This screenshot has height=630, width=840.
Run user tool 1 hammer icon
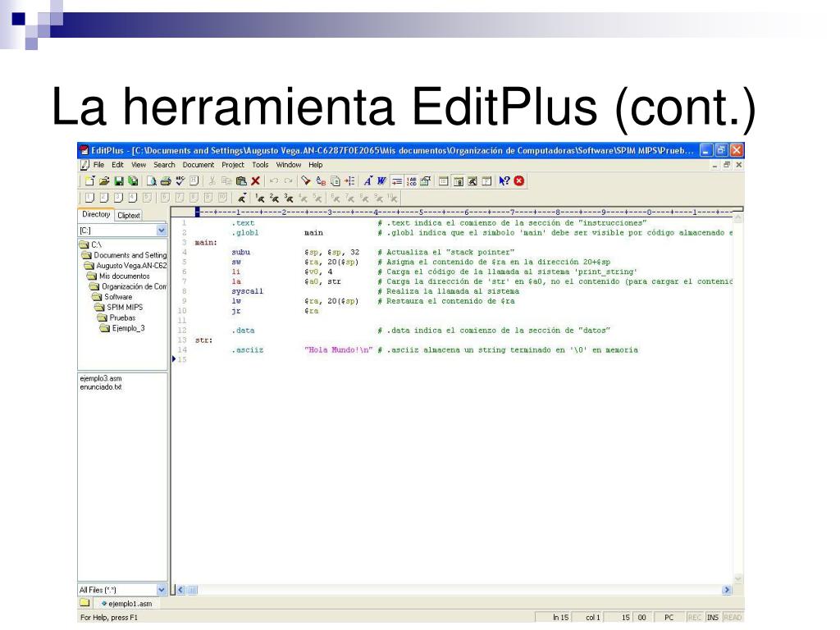pos(259,199)
